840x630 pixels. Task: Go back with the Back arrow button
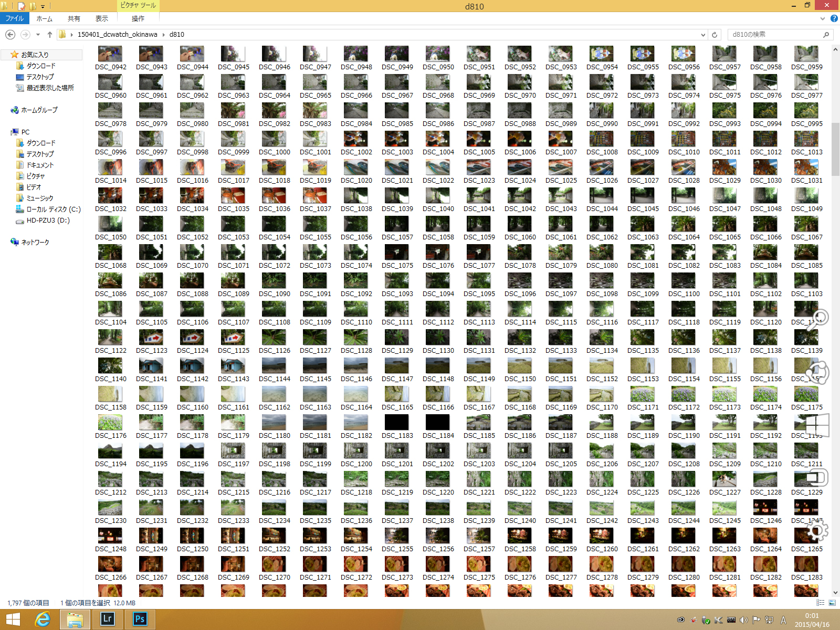tap(10, 35)
